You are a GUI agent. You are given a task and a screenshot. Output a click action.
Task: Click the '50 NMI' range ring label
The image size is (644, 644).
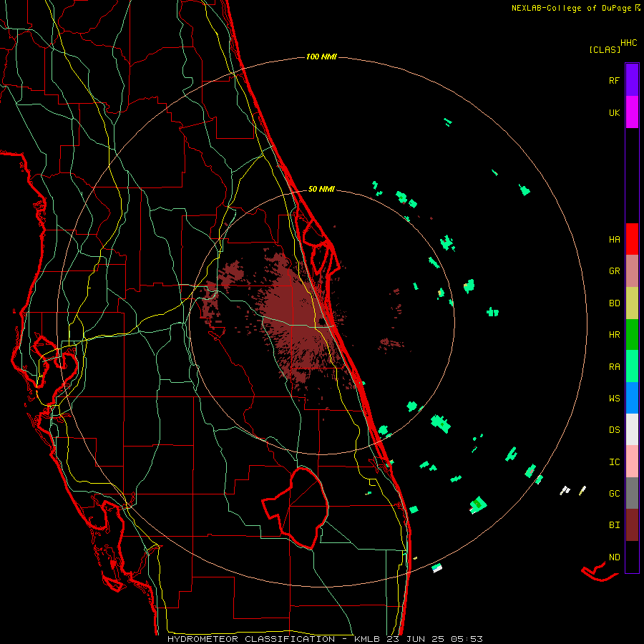point(321,189)
